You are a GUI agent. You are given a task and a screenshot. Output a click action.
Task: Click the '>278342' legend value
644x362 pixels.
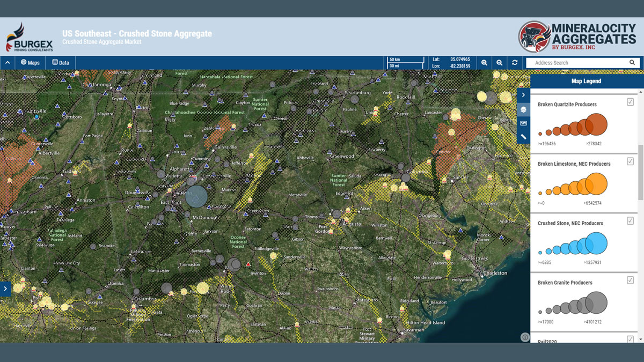[593, 144]
